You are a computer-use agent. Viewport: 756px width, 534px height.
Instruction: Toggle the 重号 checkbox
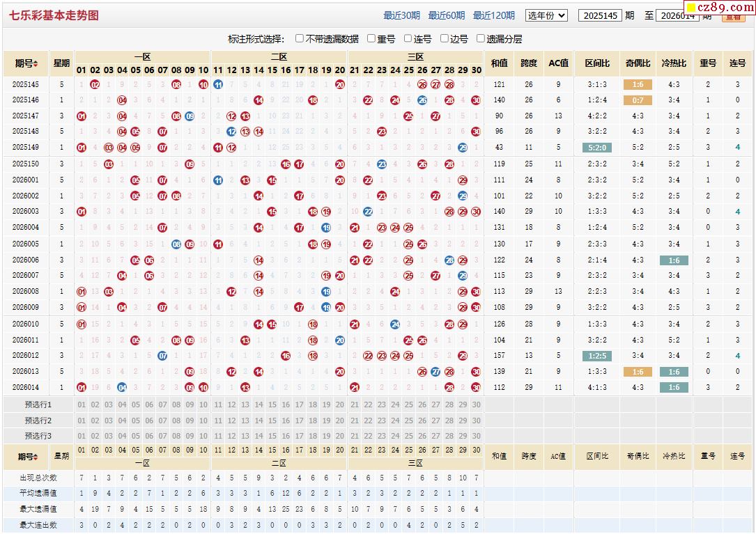pos(371,39)
